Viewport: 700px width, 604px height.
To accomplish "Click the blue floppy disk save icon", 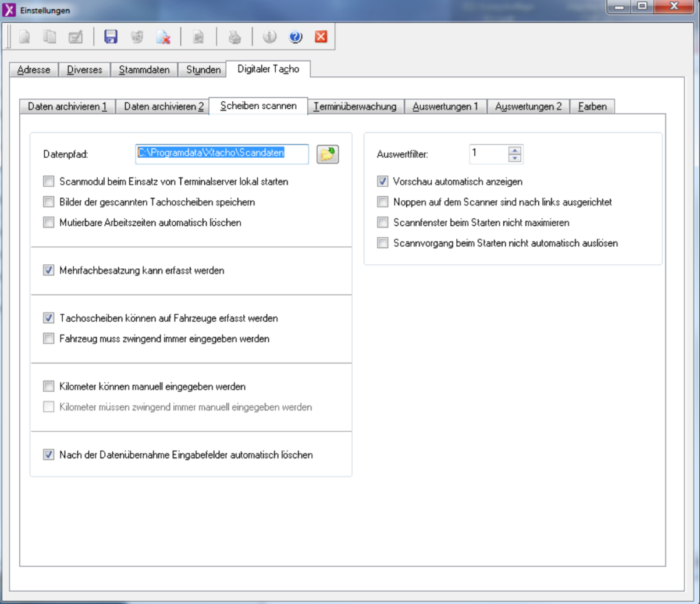I will tap(111, 37).
